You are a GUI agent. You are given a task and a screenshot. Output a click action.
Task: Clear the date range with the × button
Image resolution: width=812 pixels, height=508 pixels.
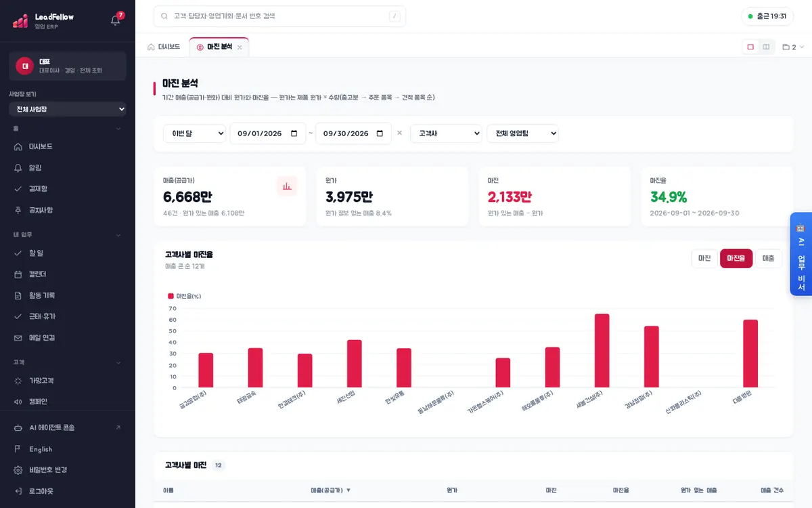click(399, 133)
